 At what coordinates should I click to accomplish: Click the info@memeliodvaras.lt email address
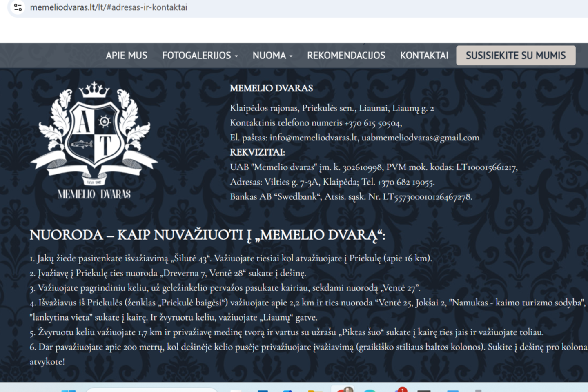click(314, 138)
